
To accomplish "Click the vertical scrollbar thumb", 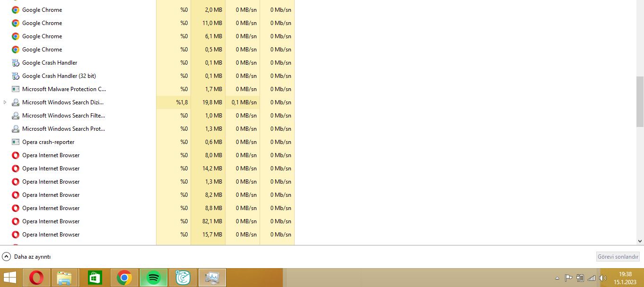I will (640, 101).
